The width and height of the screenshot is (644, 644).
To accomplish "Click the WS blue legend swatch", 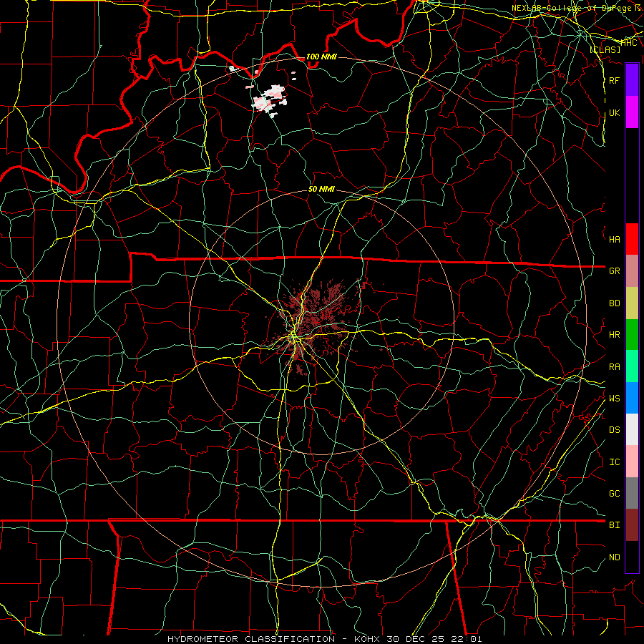I will (632, 398).
